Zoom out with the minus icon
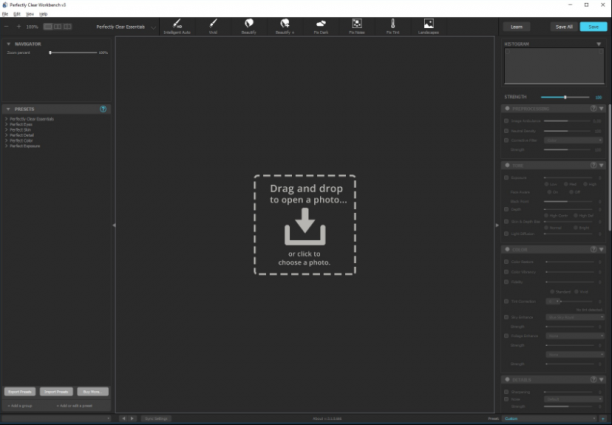 tap(7, 27)
